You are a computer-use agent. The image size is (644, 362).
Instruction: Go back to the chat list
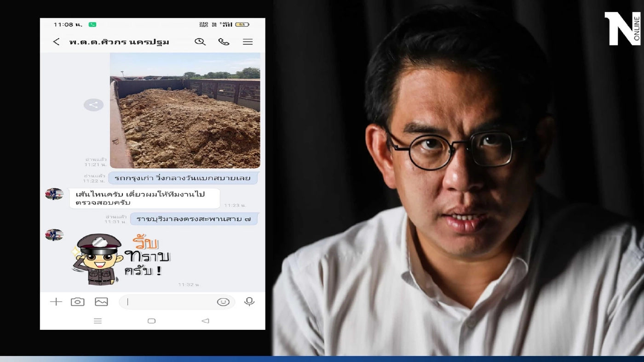point(56,41)
